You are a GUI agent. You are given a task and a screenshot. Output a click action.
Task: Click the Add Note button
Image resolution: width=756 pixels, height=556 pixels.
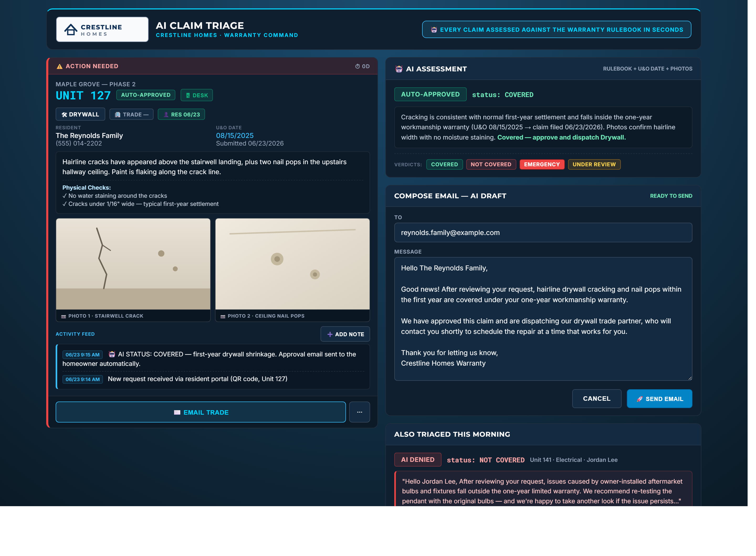pos(345,334)
